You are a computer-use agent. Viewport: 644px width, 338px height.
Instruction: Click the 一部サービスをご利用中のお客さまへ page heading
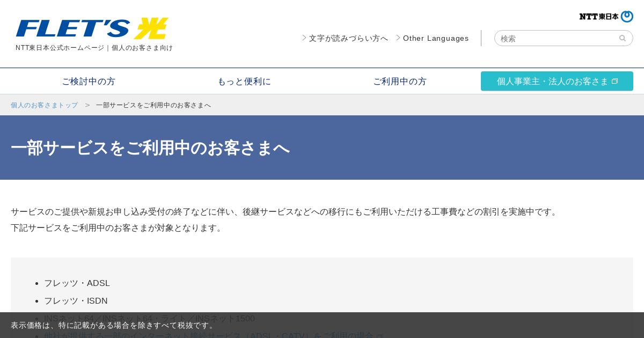(x=150, y=148)
